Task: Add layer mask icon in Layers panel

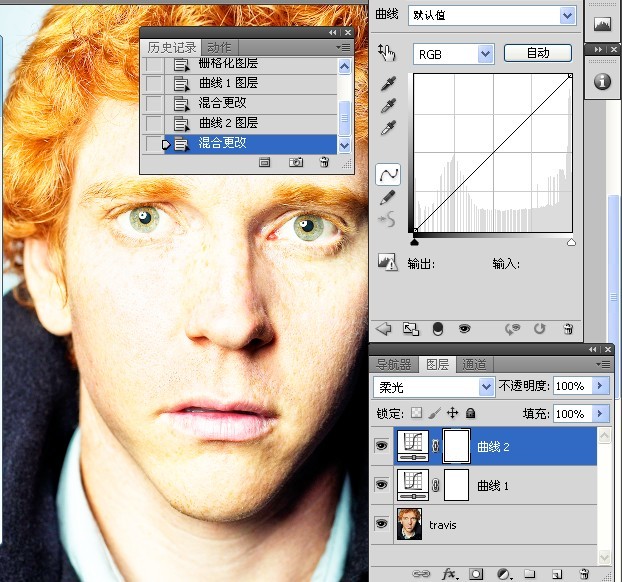Action: tap(476, 574)
